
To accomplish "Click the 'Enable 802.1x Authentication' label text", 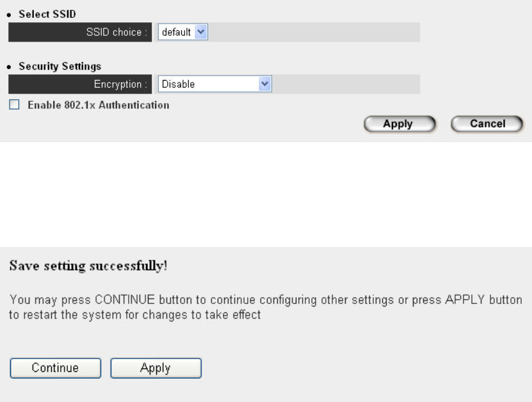I will [98, 104].
